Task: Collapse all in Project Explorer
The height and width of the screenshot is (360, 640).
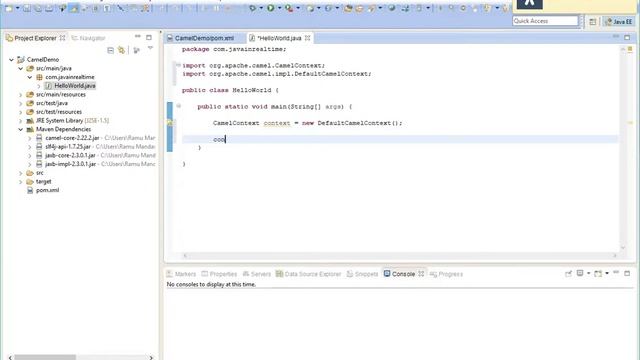Action: coord(110,50)
